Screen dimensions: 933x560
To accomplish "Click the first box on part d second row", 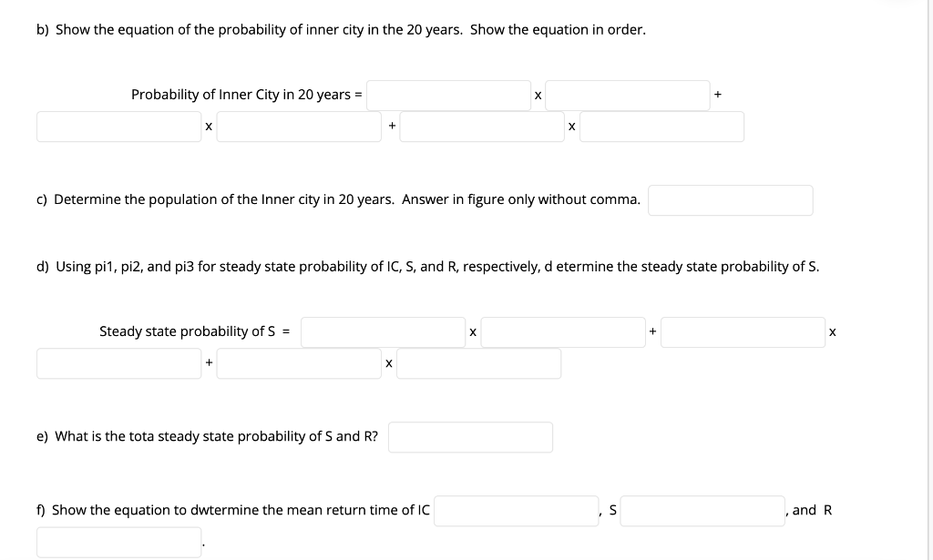I will (118, 362).
